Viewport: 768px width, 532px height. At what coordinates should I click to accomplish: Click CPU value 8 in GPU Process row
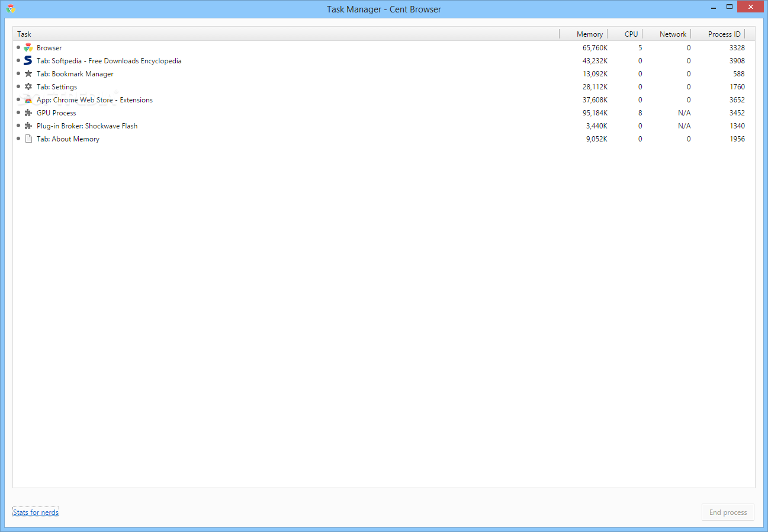[640, 113]
